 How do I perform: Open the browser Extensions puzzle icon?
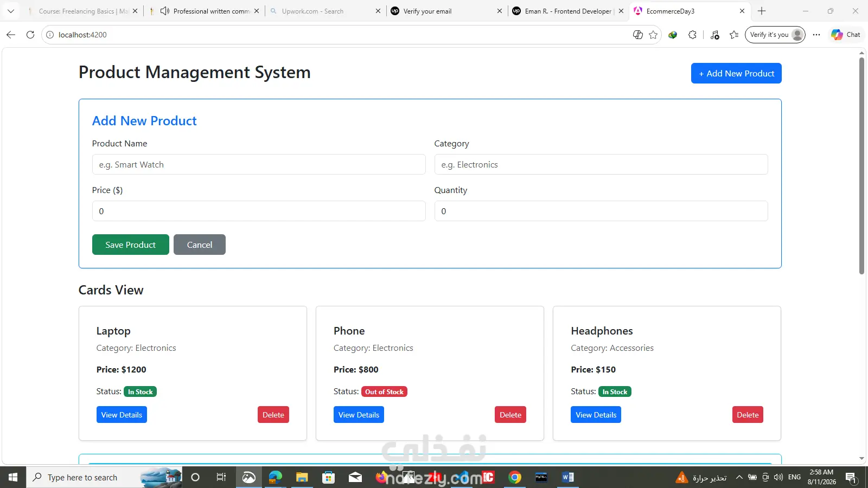click(692, 35)
